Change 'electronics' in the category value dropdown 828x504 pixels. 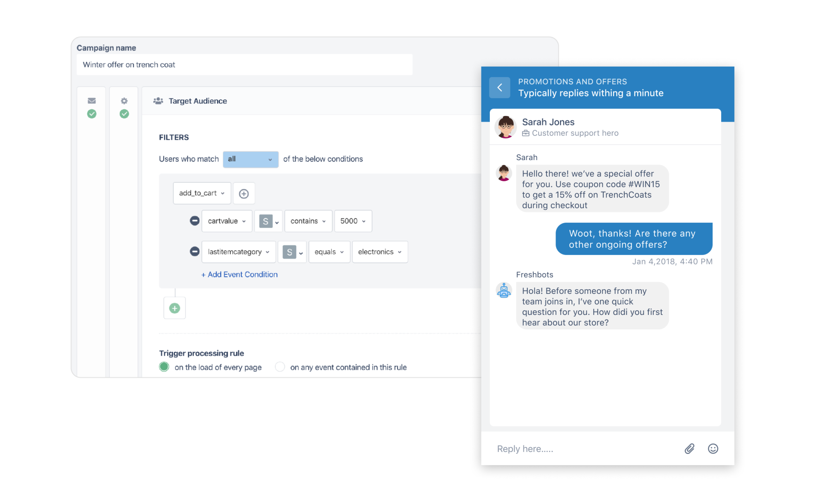click(379, 251)
